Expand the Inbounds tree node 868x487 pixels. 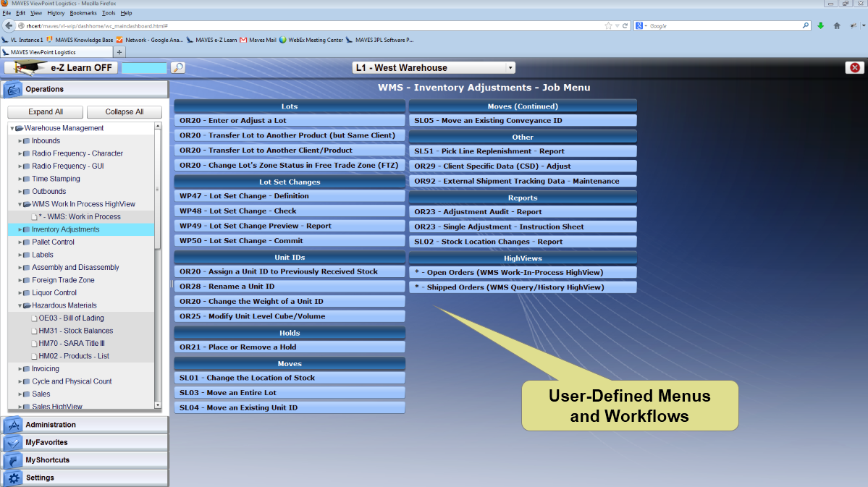[20, 141]
